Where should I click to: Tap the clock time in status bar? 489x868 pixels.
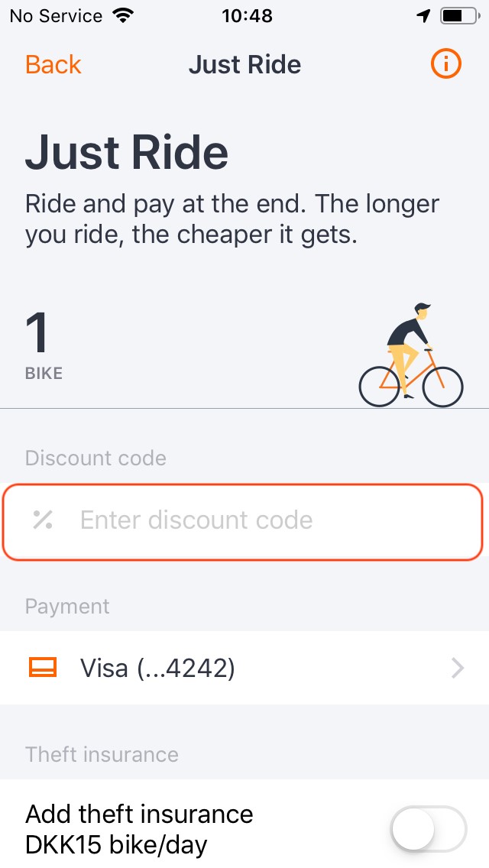point(246,16)
